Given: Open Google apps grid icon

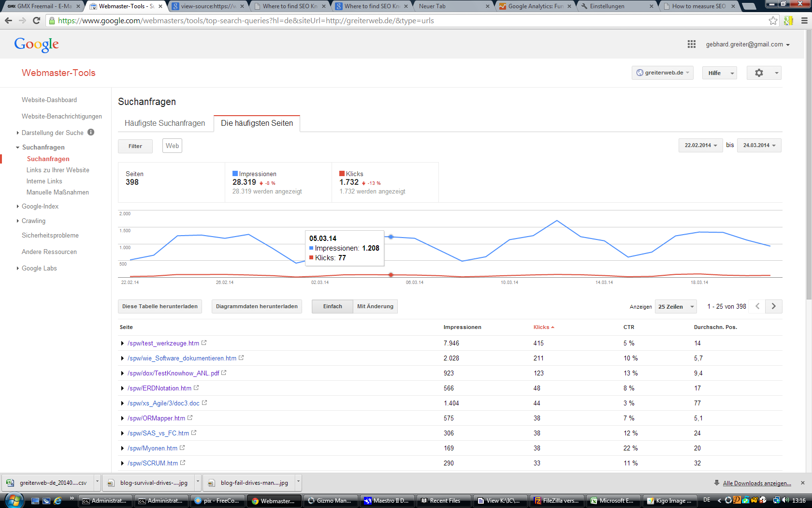Looking at the screenshot, I should coord(692,44).
